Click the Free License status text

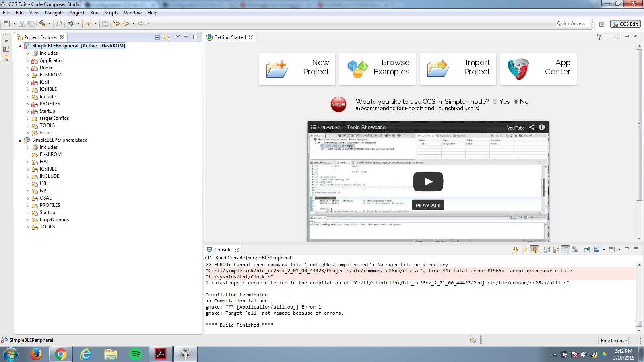[x=613, y=340]
